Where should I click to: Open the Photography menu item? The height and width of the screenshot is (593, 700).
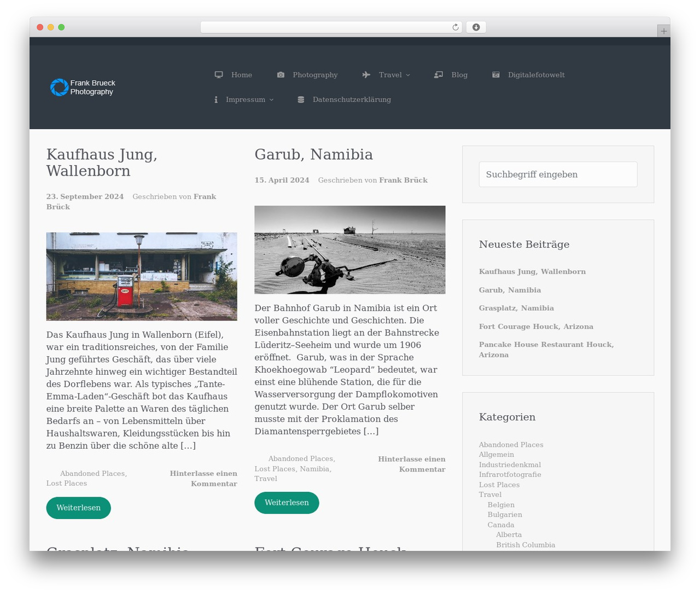click(x=315, y=75)
